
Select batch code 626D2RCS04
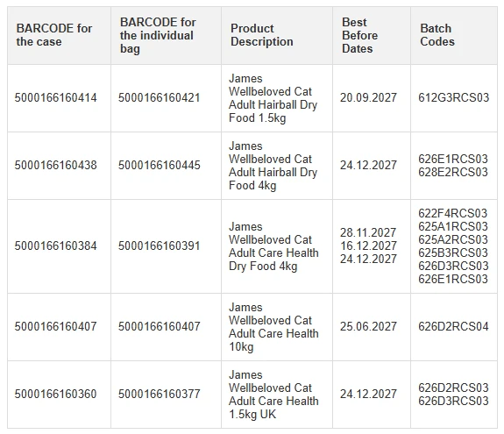453,327
